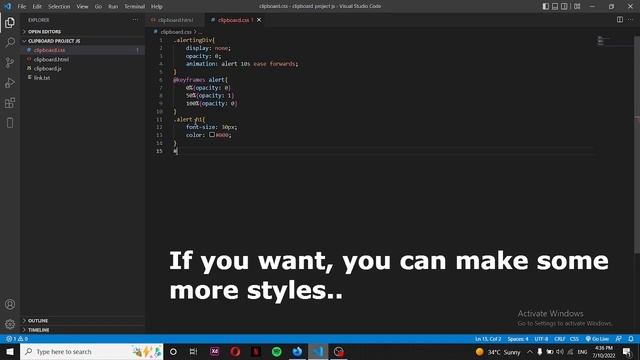Select clipboard.css in the file tree
The width and height of the screenshot is (640, 360).
click(82, 50)
